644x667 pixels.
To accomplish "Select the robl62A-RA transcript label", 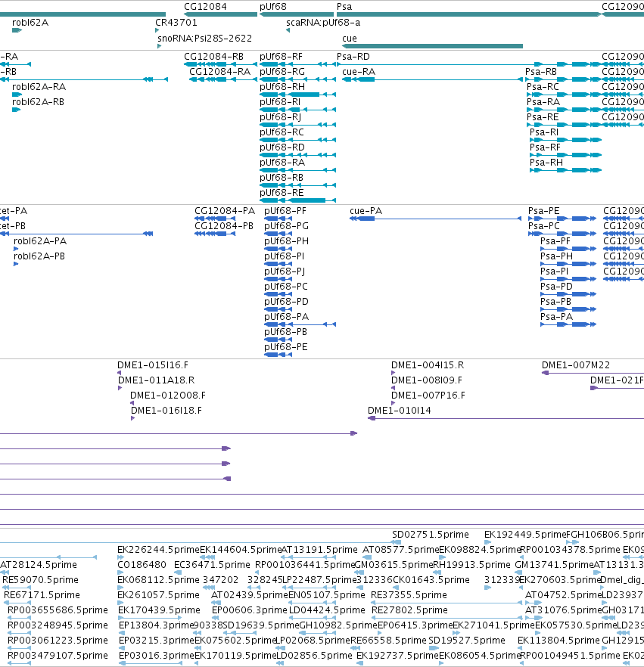I will [39, 87].
